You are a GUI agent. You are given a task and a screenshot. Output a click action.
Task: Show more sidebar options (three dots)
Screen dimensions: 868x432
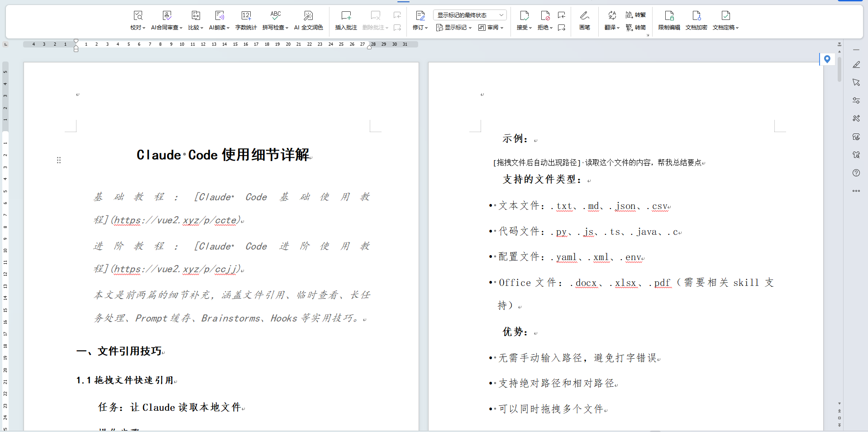pos(856,191)
